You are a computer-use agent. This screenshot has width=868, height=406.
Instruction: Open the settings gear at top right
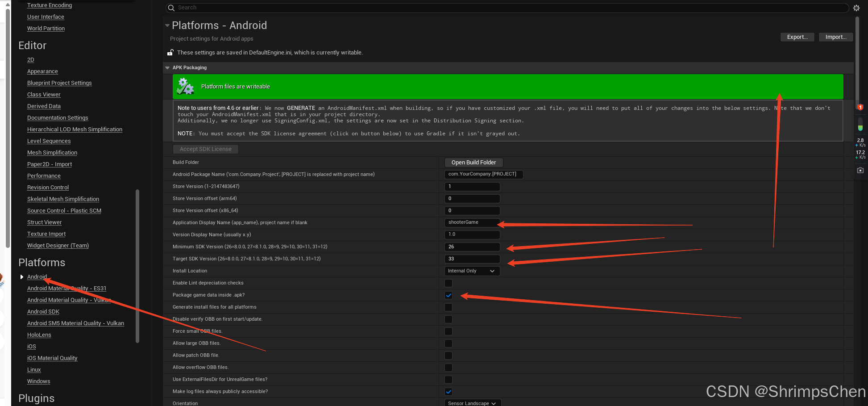pyautogui.click(x=856, y=8)
